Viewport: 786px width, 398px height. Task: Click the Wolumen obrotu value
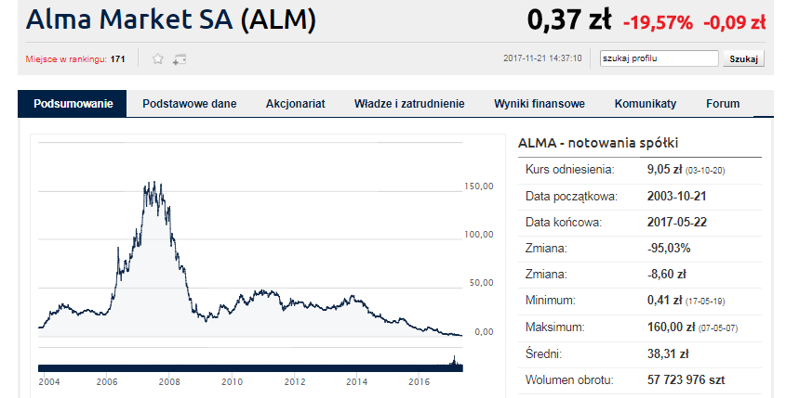pyautogui.click(x=686, y=380)
